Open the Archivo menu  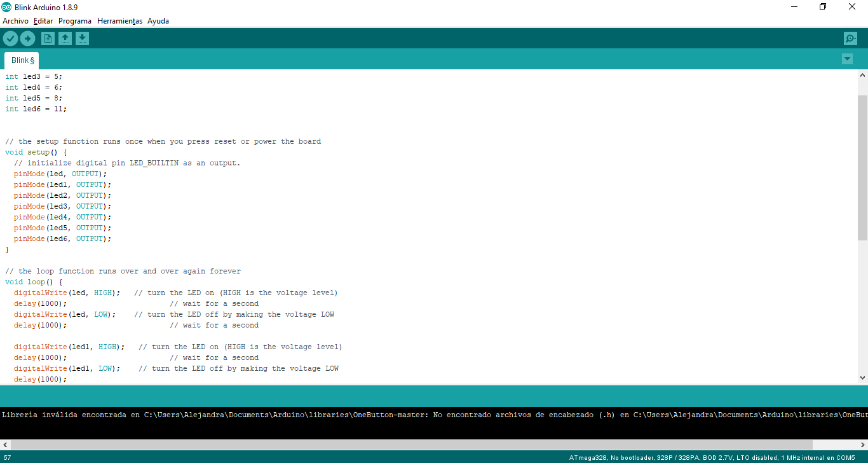coord(15,21)
